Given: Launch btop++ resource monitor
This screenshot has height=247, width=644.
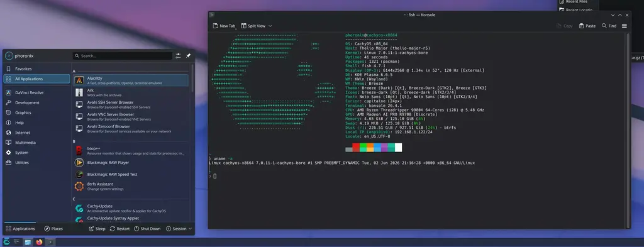Looking at the screenshot, I should point(131,151).
